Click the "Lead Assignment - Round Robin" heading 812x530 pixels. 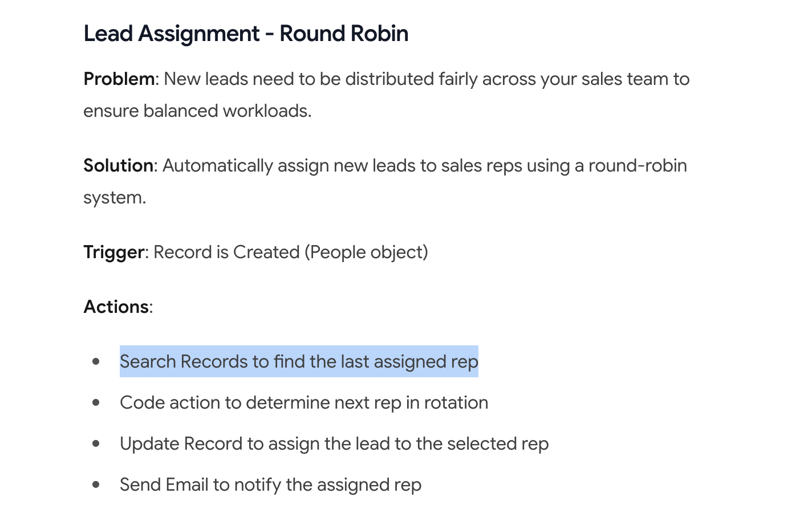(x=246, y=34)
